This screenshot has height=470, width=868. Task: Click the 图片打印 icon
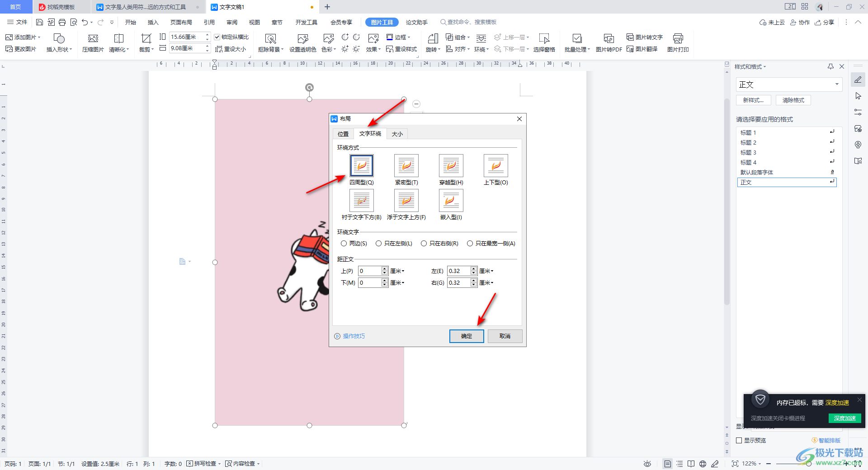(678, 39)
